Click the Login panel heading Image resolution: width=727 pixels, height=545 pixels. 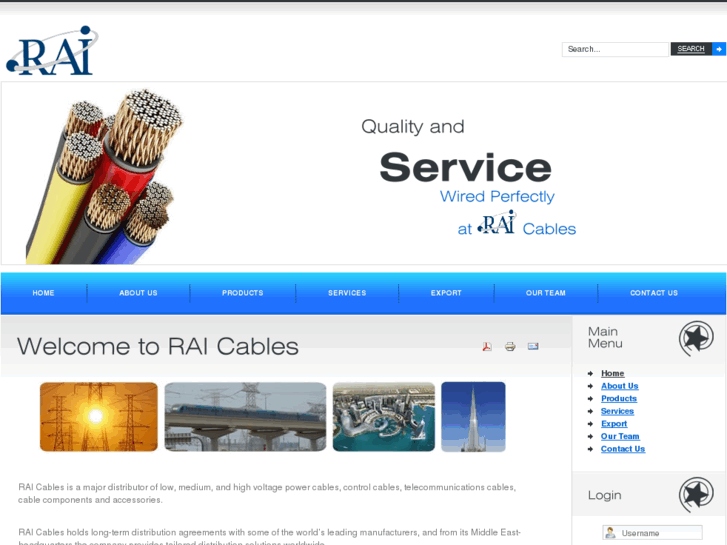click(605, 495)
